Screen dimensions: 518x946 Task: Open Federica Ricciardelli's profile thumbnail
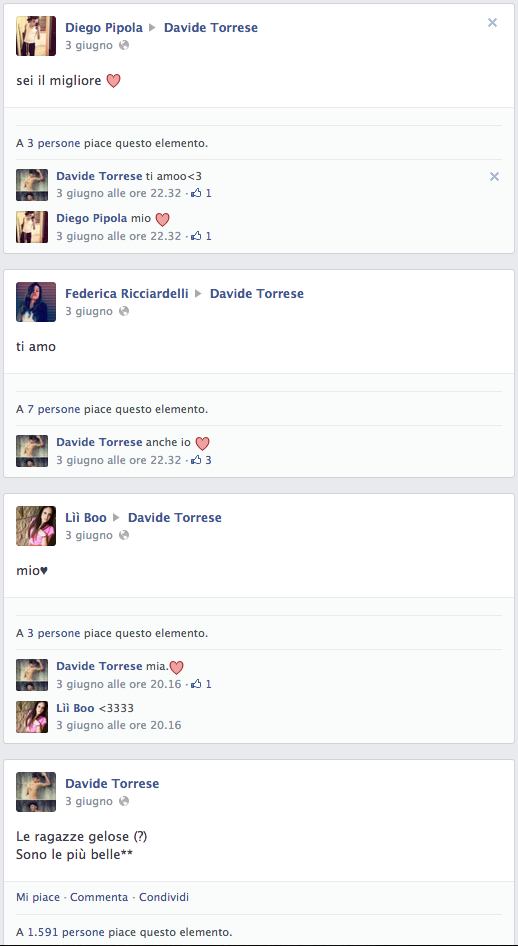(36, 302)
